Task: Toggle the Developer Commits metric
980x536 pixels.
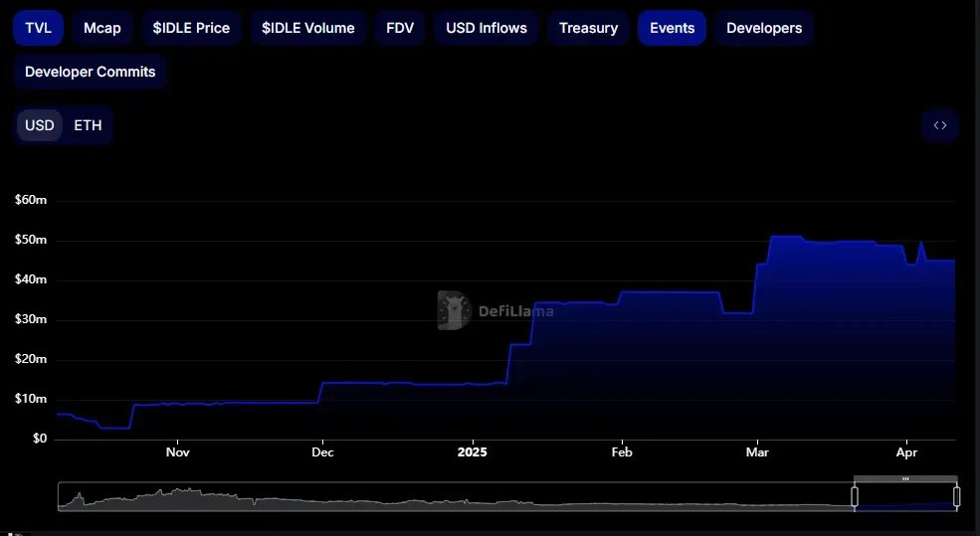Action: [x=90, y=72]
